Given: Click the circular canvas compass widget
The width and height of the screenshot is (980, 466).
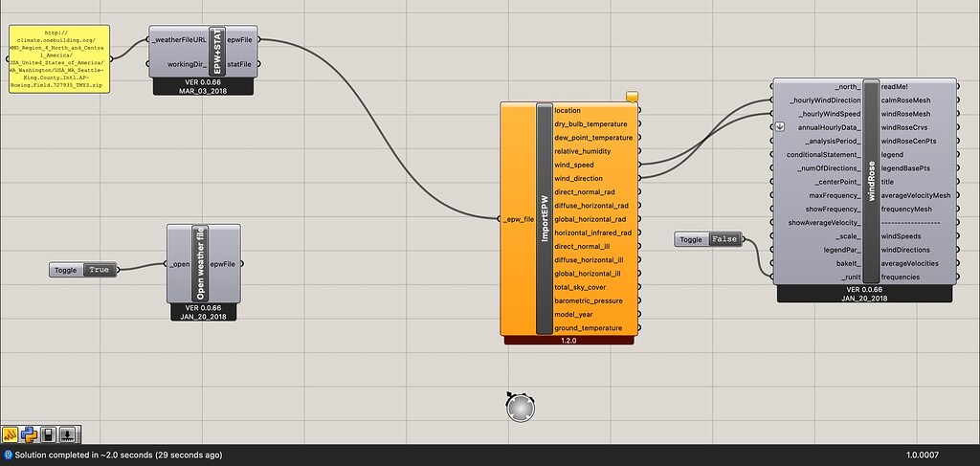Looking at the screenshot, I should [520, 408].
